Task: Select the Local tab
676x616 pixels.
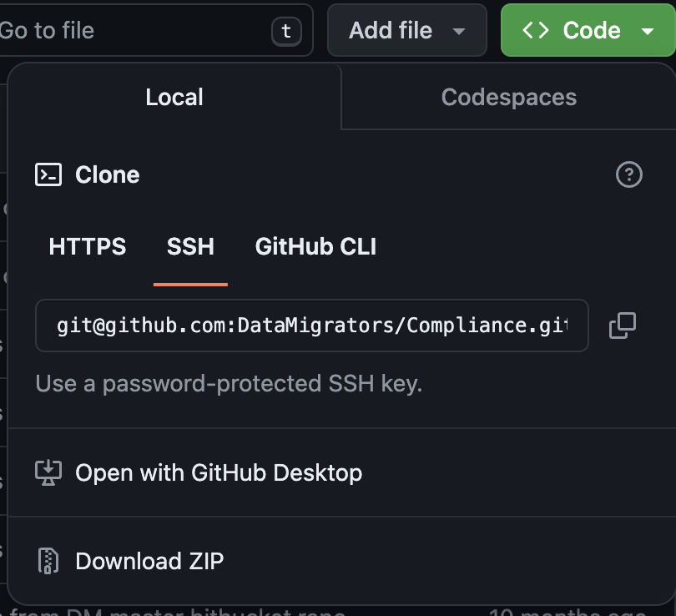Action: (174, 97)
